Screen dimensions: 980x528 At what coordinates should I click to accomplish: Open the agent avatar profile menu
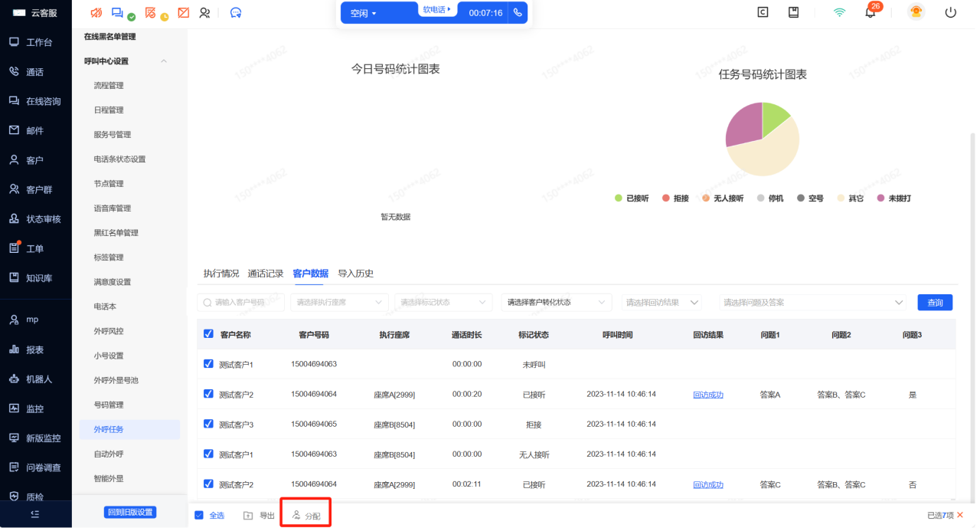click(916, 12)
